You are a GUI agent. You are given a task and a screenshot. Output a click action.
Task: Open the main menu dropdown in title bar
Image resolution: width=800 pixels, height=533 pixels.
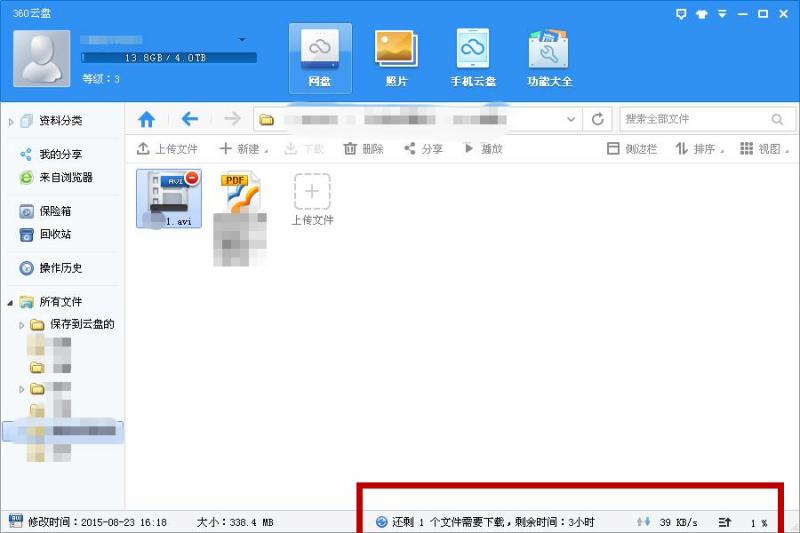pos(722,14)
